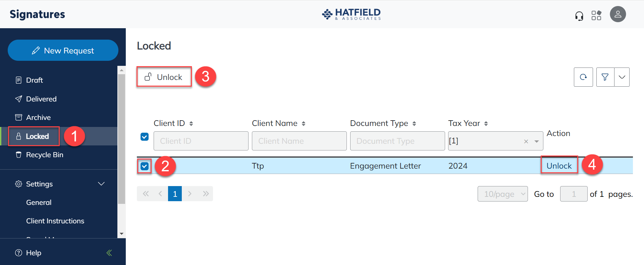The height and width of the screenshot is (265, 644).
Task: Open the 10/page size dropdown
Action: tap(502, 194)
